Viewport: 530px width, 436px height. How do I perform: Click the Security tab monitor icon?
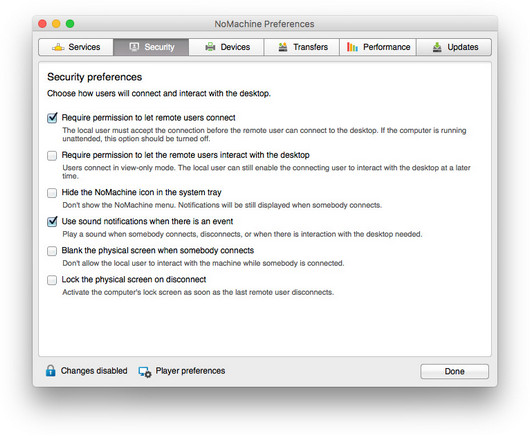click(x=134, y=47)
